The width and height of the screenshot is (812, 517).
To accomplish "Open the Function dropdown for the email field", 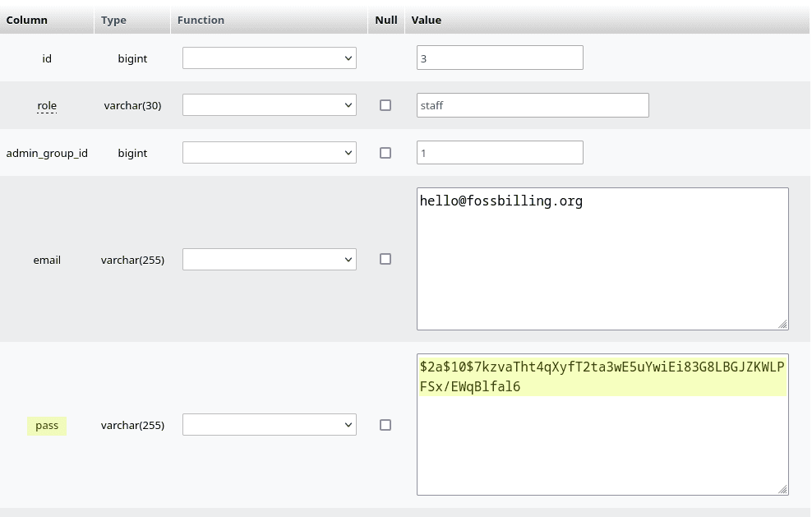I will tap(269, 259).
